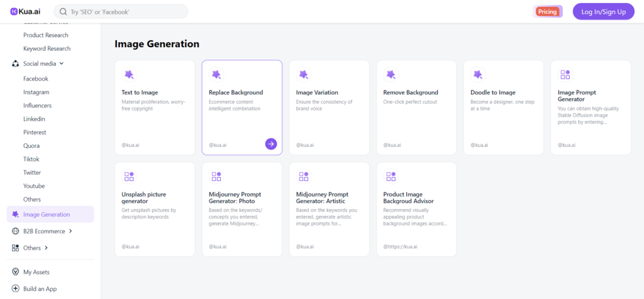
Task: Go to Kua.ai home via logo text
Action: coord(30,11)
